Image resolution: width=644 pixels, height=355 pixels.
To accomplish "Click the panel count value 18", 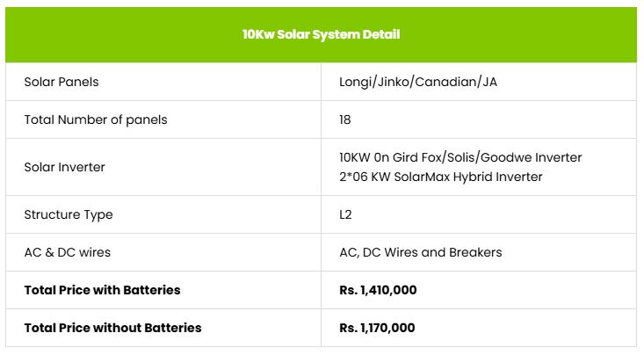I will point(345,120).
